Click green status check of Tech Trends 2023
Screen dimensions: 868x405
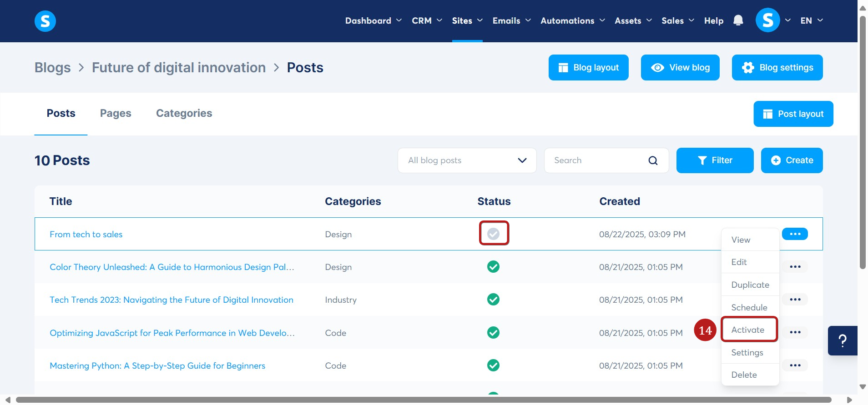[493, 300]
